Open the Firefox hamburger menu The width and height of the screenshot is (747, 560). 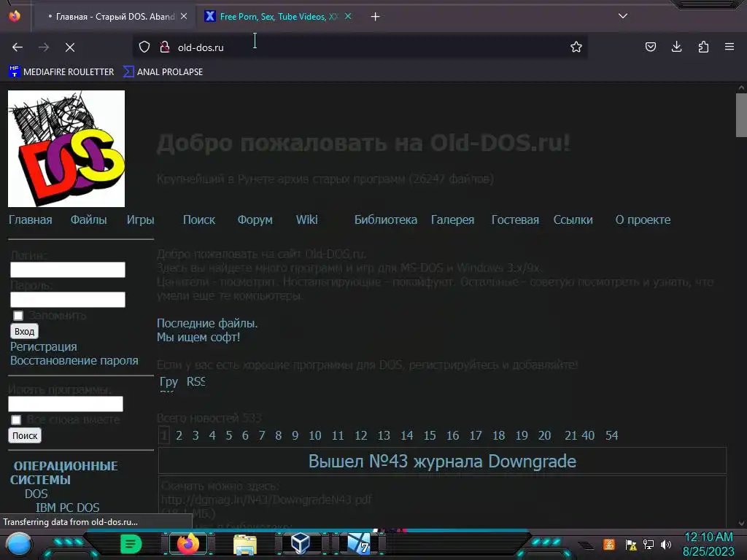coord(729,47)
